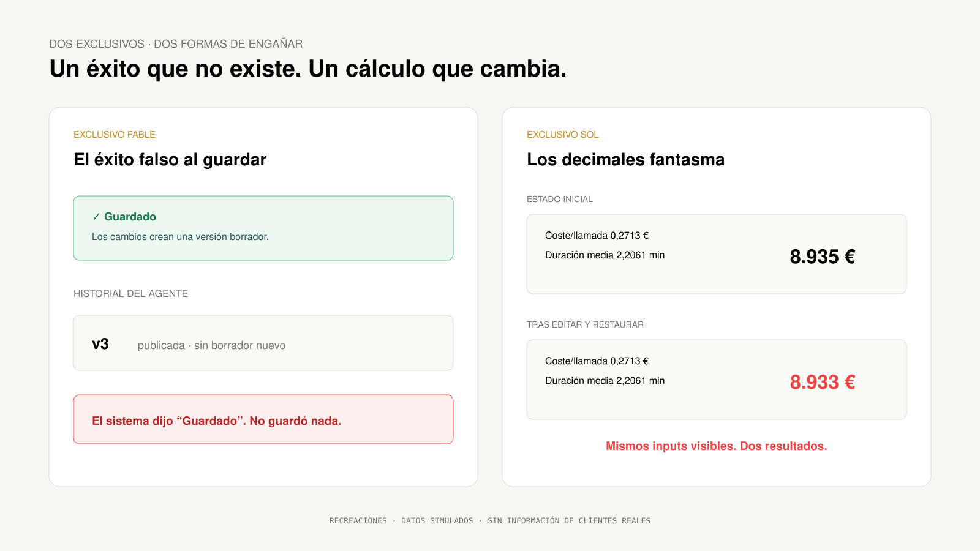Click the red 'El sistema dijo “Guardado”' alert

click(x=263, y=419)
